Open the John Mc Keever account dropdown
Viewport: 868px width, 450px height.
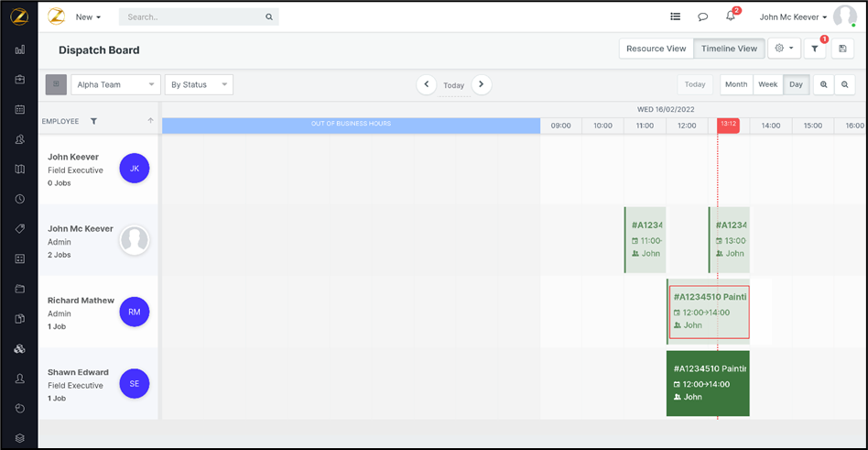click(x=793, y=17)
